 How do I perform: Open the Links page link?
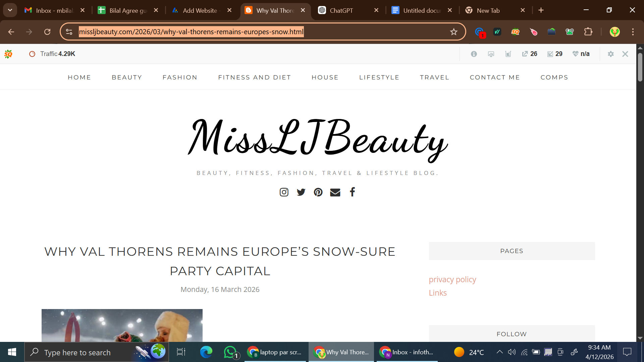[438, 293]
